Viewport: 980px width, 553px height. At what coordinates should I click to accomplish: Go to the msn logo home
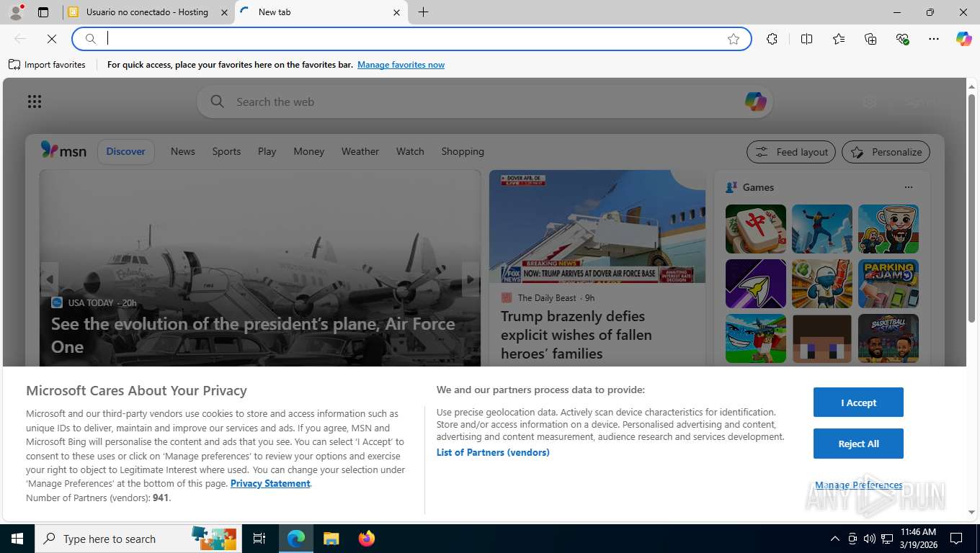pos(63,150)
